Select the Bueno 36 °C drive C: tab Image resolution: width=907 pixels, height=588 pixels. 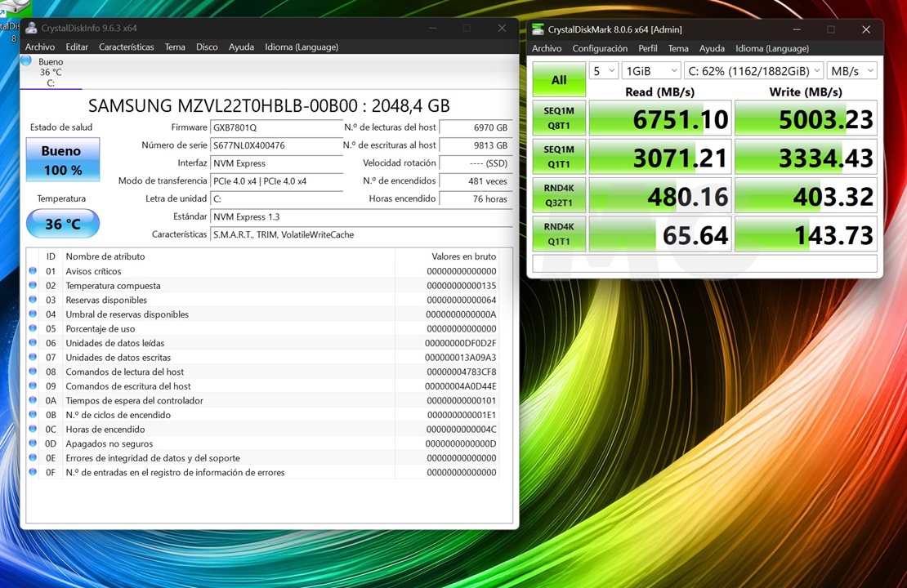pos(51,72)
